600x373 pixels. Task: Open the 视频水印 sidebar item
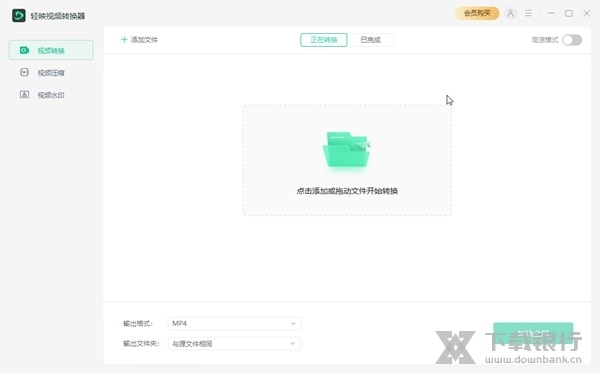click(x=51, y=95)
